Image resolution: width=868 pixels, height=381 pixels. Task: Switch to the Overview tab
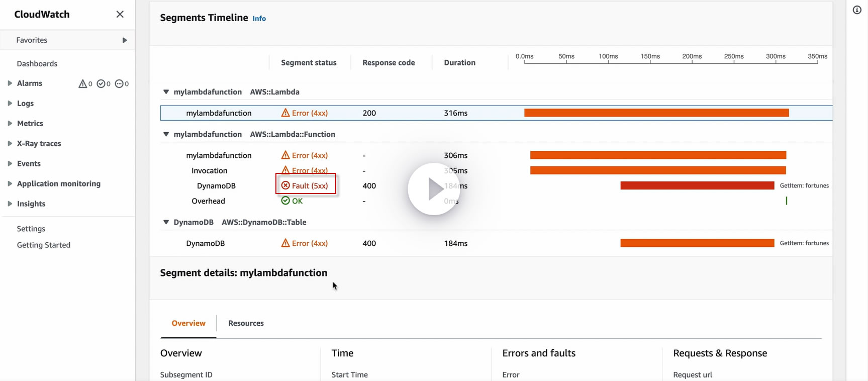188,323
